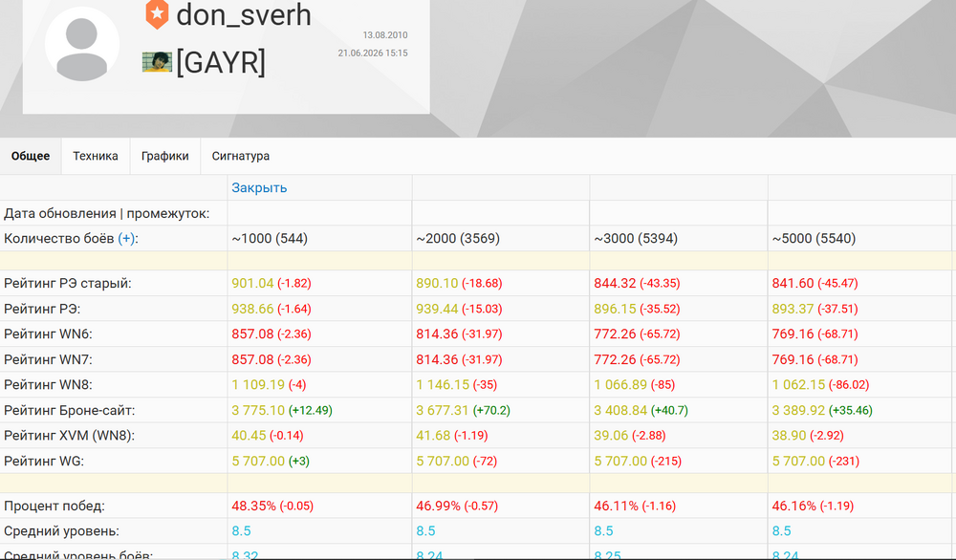
Task: Click the Процент побед value 48.35%
Action: click(x=253, y=506)
